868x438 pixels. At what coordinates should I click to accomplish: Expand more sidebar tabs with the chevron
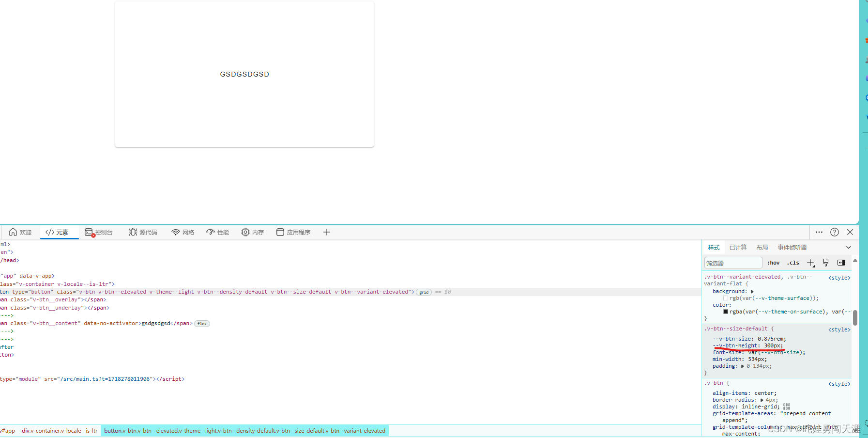click(849, 247)
